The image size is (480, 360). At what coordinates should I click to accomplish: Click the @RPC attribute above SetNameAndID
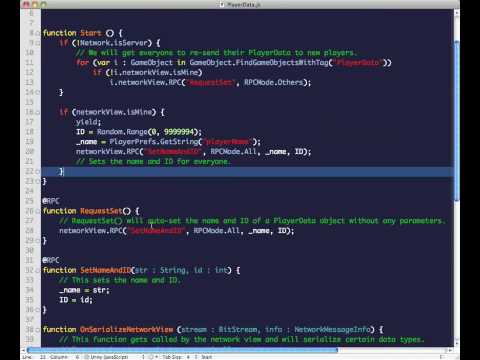[51, 260]
